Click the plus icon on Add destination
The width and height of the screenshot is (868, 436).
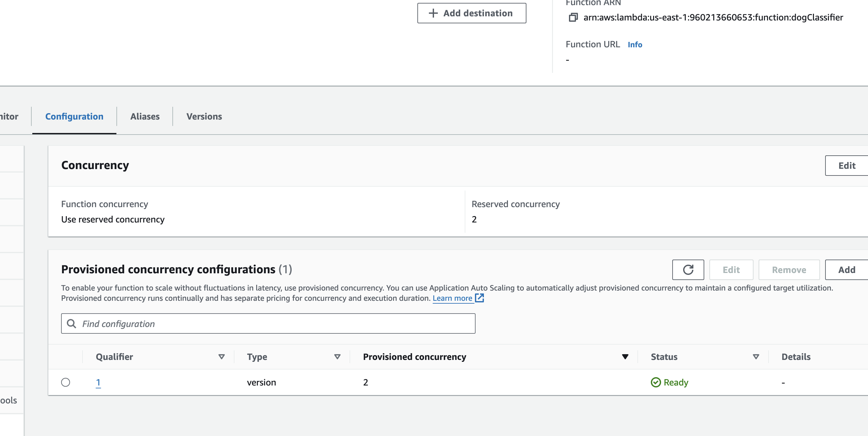(433, 13)
